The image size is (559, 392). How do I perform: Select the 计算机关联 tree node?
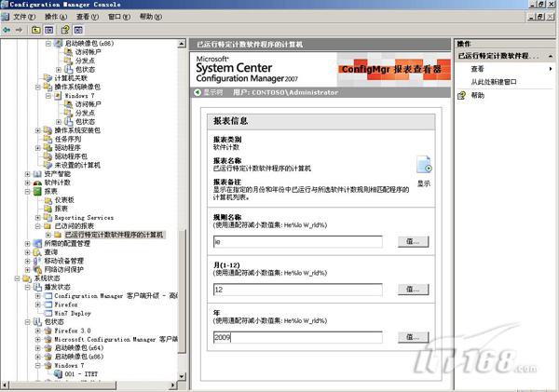(x=71, y=78)
